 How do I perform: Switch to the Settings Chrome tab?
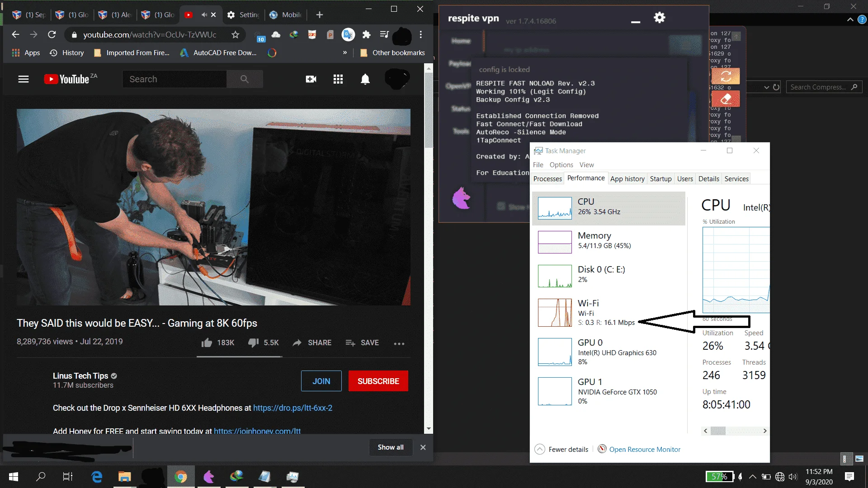(243, 14)
